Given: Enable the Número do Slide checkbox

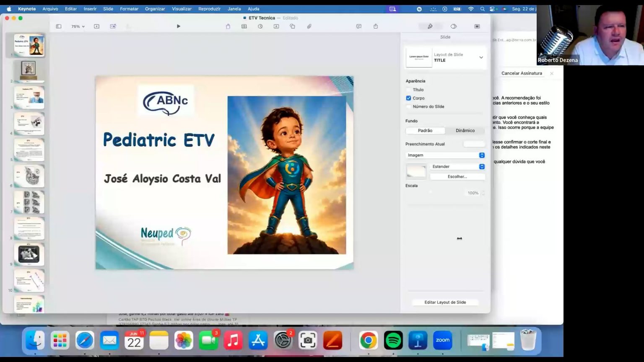Looking at the screenshot, I should pyautogui.click(x=408, y=106).
